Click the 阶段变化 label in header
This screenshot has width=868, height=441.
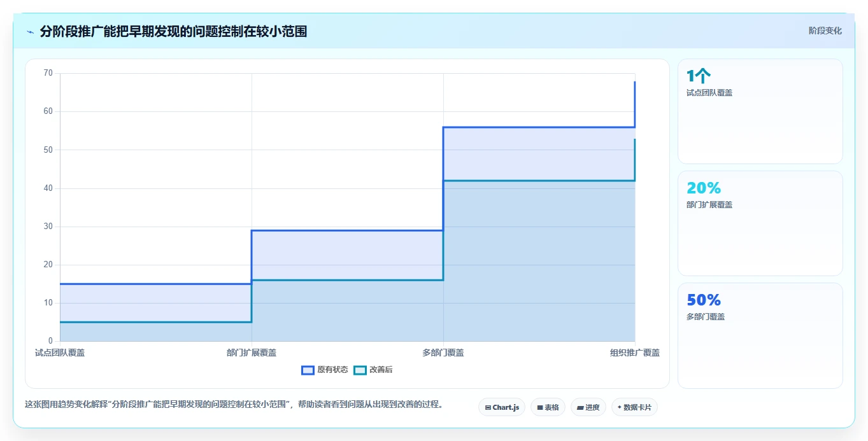[x=825, y=31]
